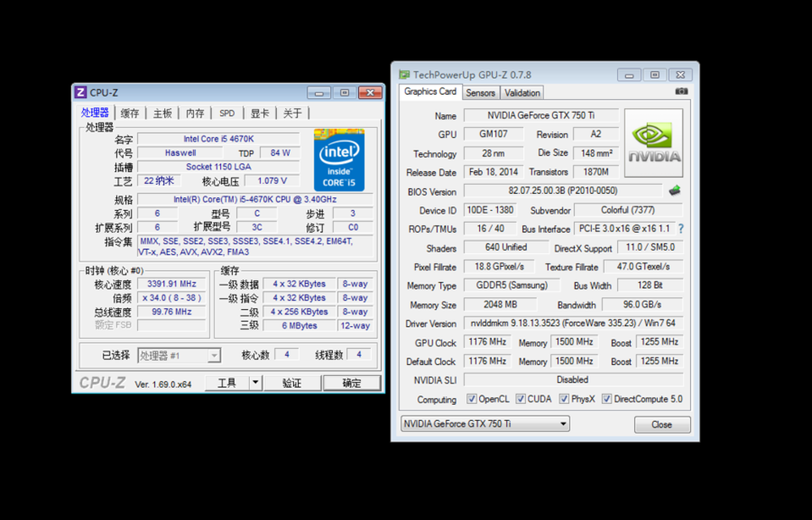Click the Feb 18, 2014 Release Date value

494,172
